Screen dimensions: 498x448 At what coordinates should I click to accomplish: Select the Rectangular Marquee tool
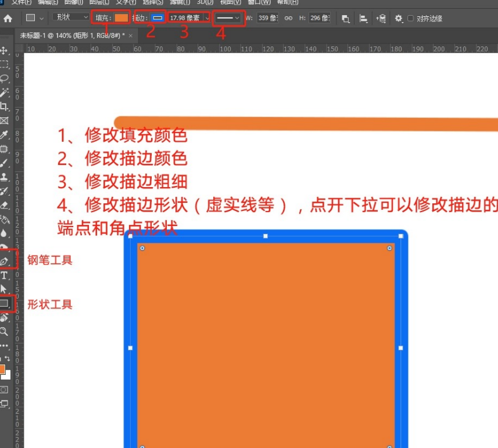point(4,64)
